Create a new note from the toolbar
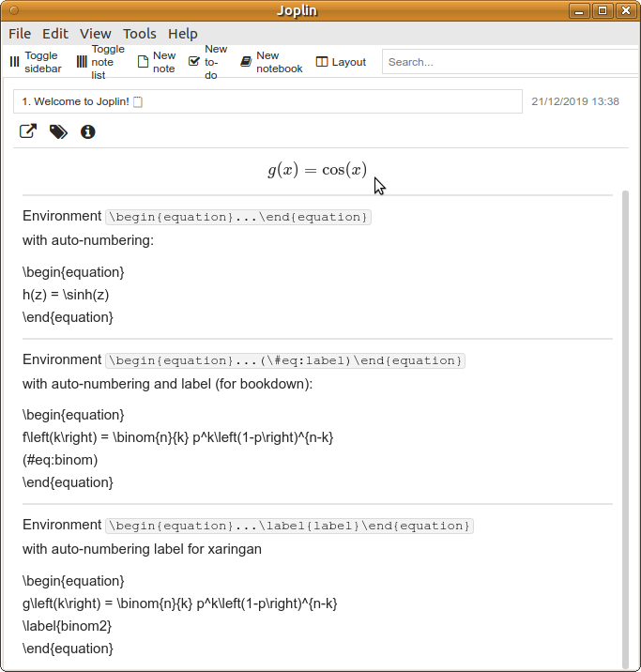 click(157, 62)
